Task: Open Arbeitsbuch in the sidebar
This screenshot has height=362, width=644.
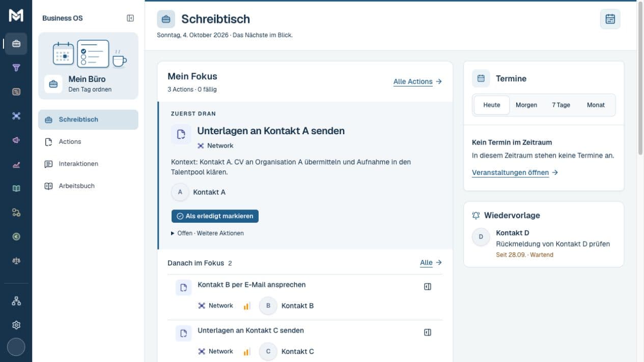Action: point(88,186)
